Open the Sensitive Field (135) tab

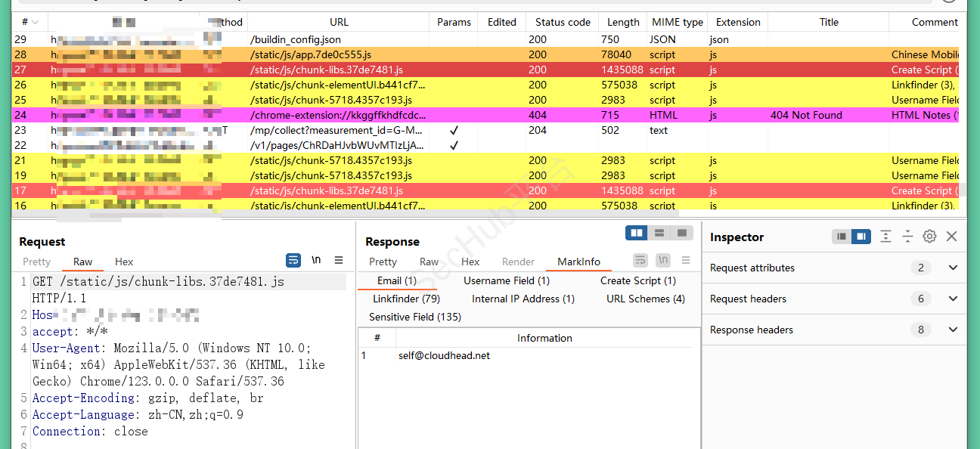point(414,317)
